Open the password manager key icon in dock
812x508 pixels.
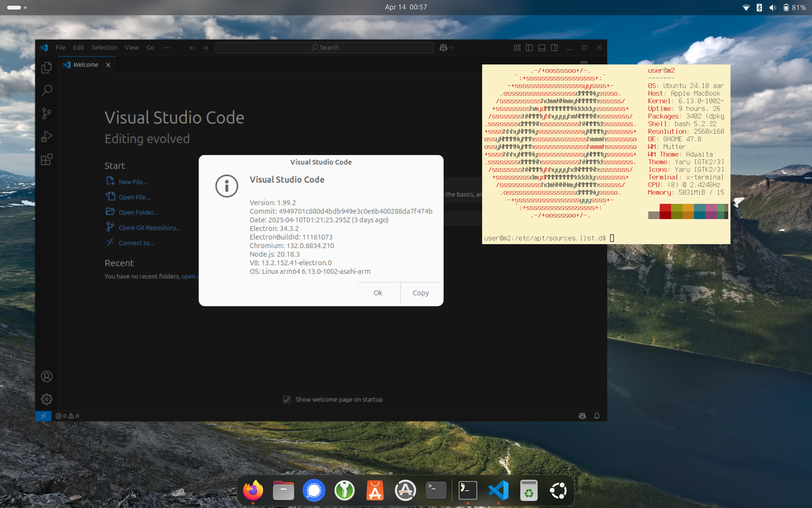tap(344, 491)
